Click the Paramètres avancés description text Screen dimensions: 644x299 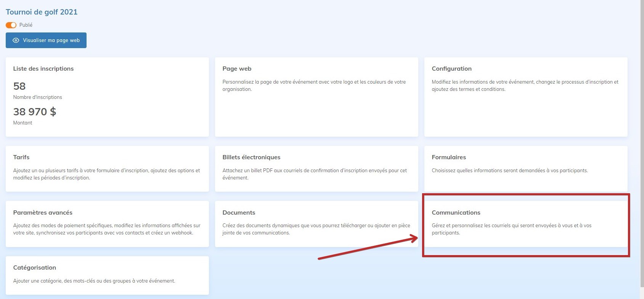[107, 229]
